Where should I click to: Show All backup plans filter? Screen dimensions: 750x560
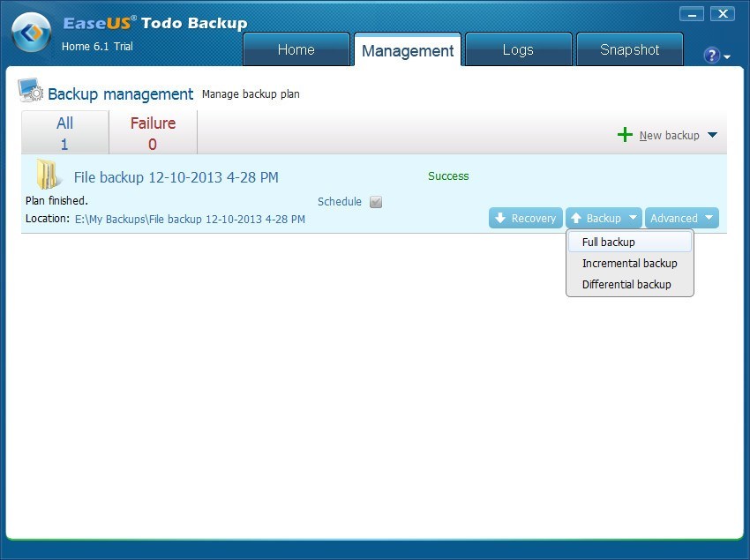tap(65, 132)
